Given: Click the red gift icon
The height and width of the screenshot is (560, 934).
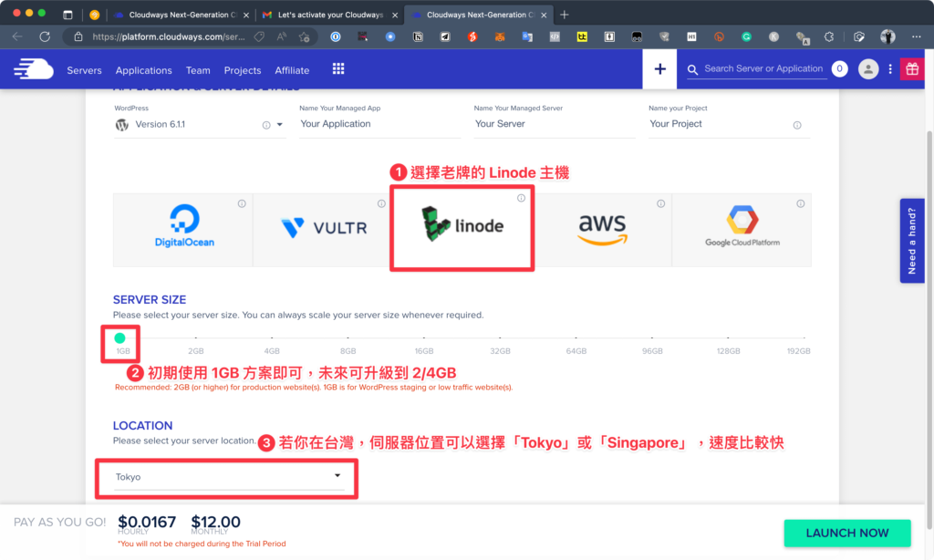Looking at the screenshot, I should (912, 69).
